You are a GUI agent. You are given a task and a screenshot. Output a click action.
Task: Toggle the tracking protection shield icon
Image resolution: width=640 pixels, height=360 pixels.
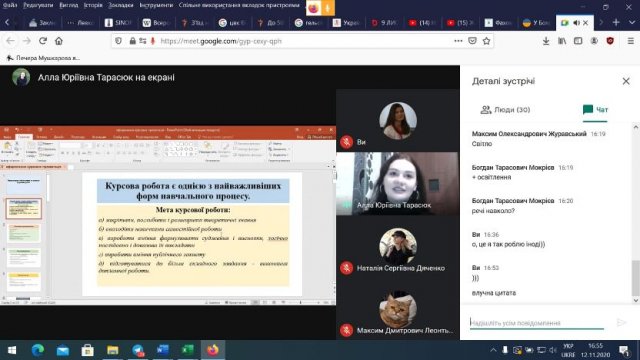click(118, 41)
